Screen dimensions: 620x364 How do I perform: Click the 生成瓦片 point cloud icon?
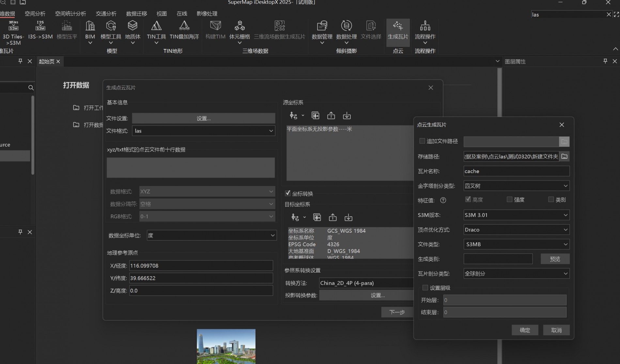[398, 26]
